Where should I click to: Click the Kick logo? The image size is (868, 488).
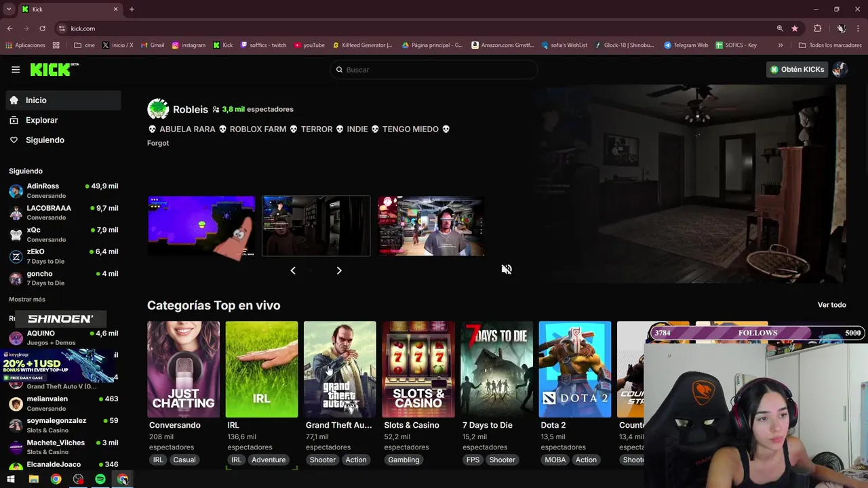pos(54,70)
